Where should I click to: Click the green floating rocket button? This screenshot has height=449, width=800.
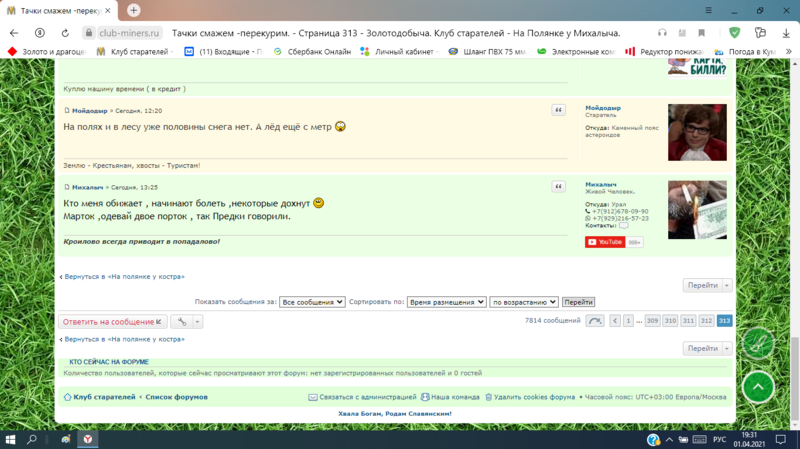pos(758,343)
